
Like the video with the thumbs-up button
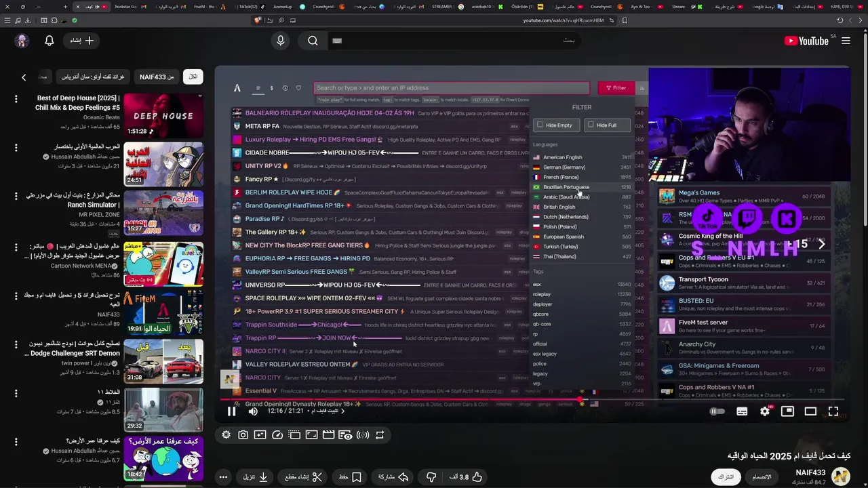pos(467,477)
